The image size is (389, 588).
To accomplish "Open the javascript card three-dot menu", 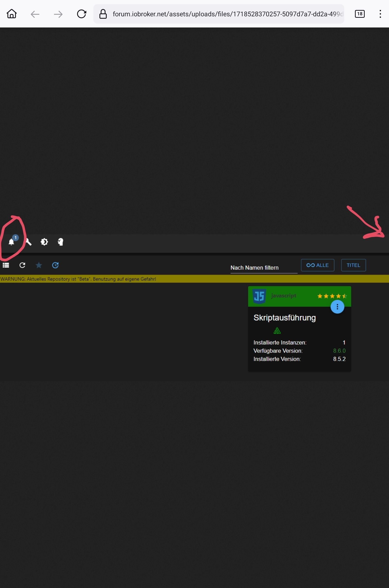I will [337, 307].
